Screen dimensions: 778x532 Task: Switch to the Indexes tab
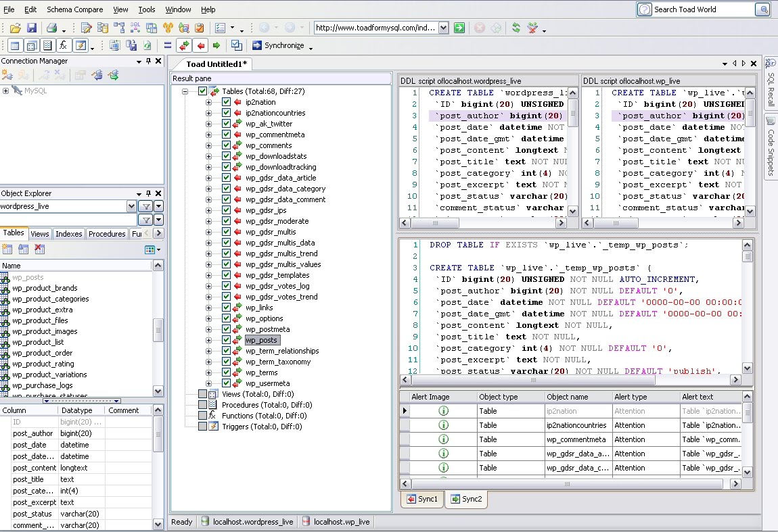point(68,233)
